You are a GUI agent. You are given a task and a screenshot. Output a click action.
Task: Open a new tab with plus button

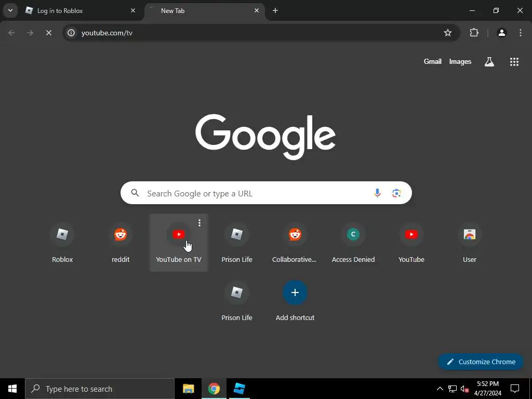click(275, 10)
